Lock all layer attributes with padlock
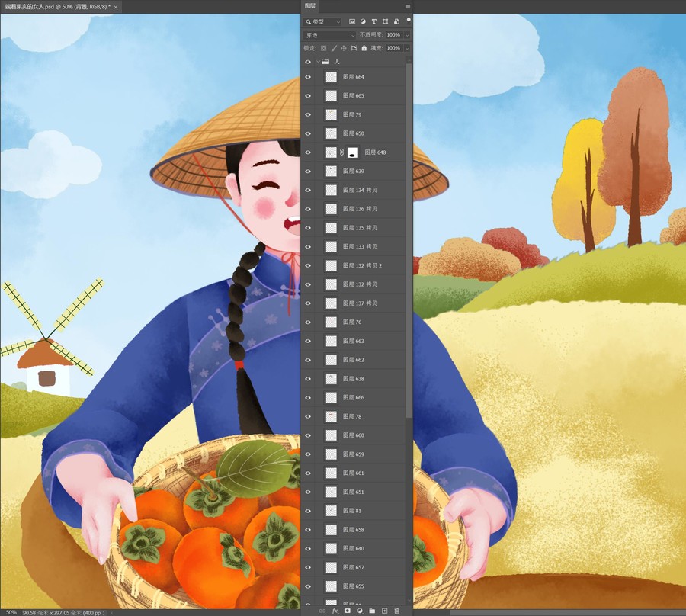686x616 pixels. pos(364,48)
